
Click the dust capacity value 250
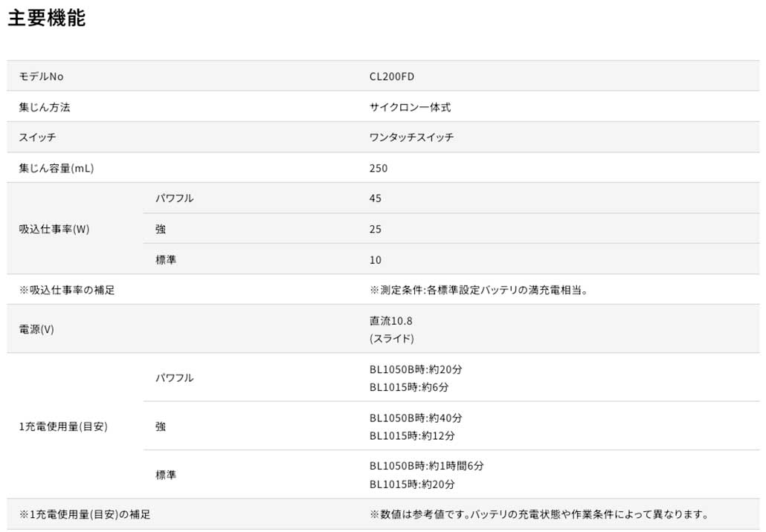379,169
